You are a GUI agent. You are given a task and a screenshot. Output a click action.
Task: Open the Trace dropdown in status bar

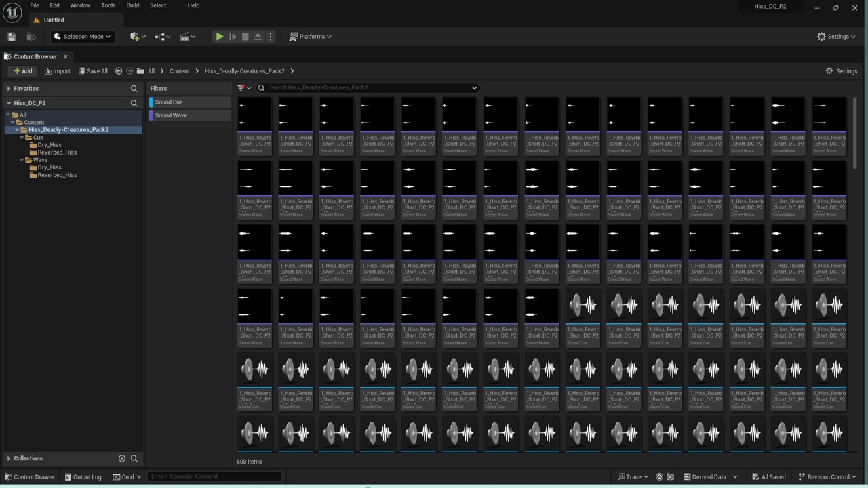tap(633, 477)
